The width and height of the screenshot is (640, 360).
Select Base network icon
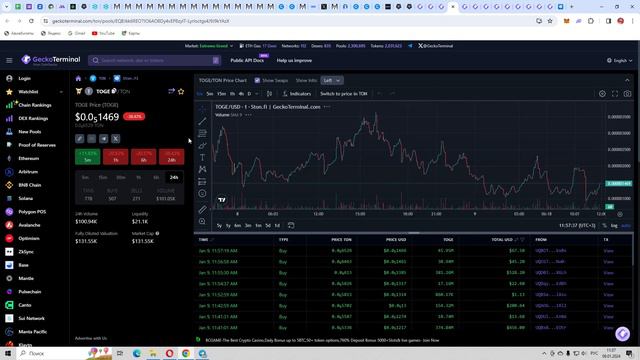tap(9, 265)
